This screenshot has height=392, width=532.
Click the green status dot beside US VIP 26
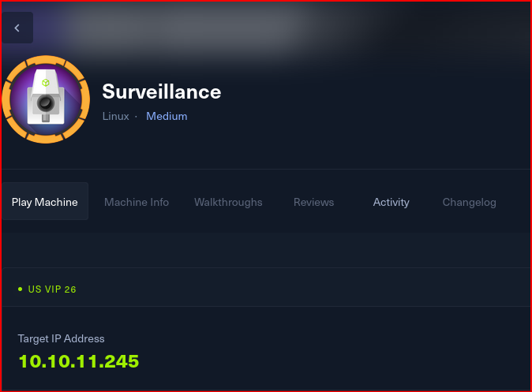point(21,289)
